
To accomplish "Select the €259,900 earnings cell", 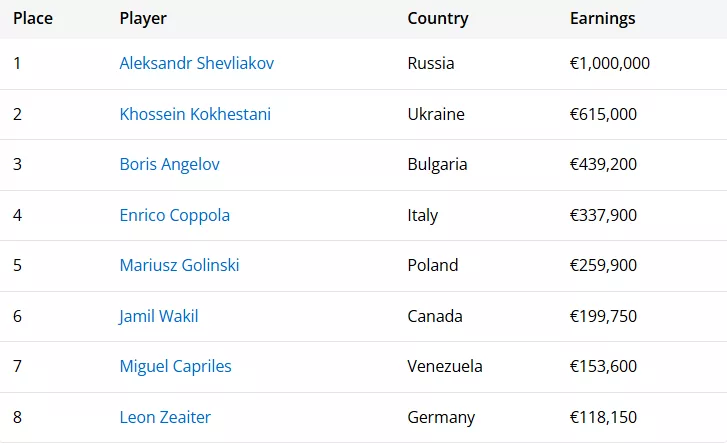I will 603,265.
